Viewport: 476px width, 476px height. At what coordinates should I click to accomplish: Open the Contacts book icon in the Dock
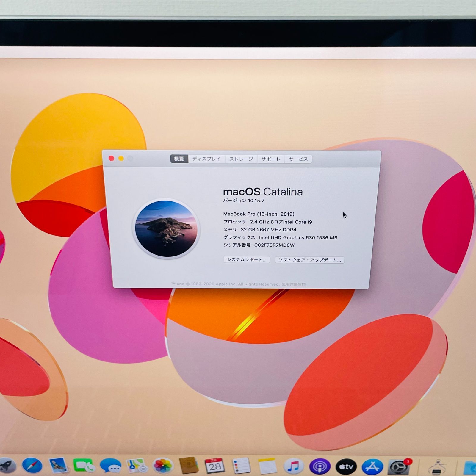coord(189,466)
